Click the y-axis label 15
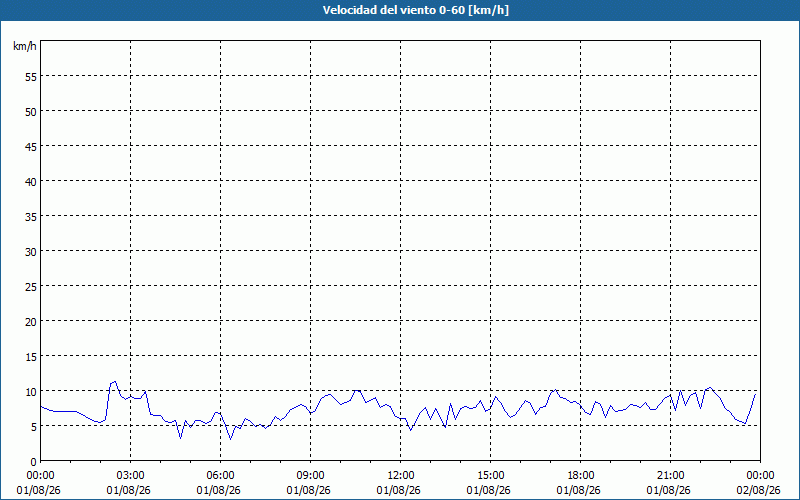Viewport: 800px width, 500px height. click(31, 357)
